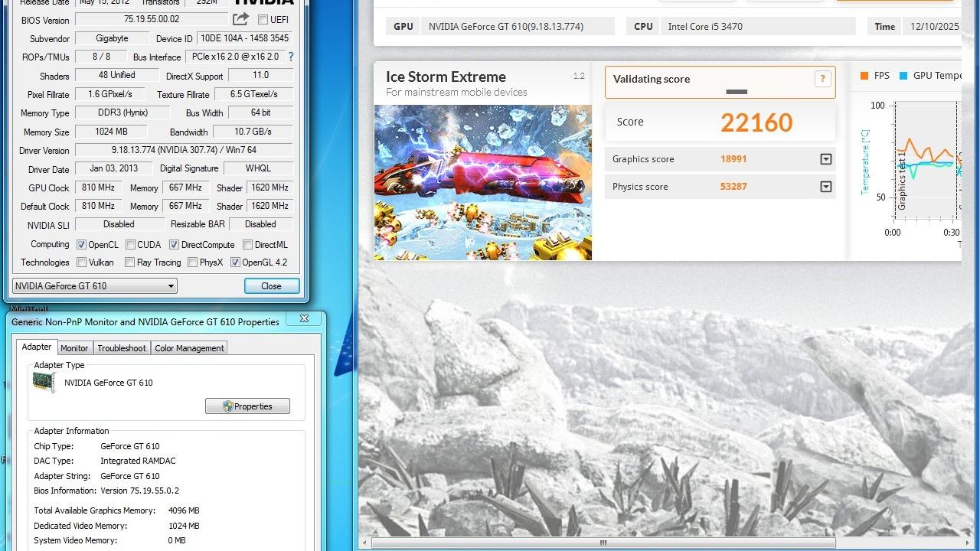Open the Color Management tab
This screenshot has height=551, width=980.
coord(189,348)
